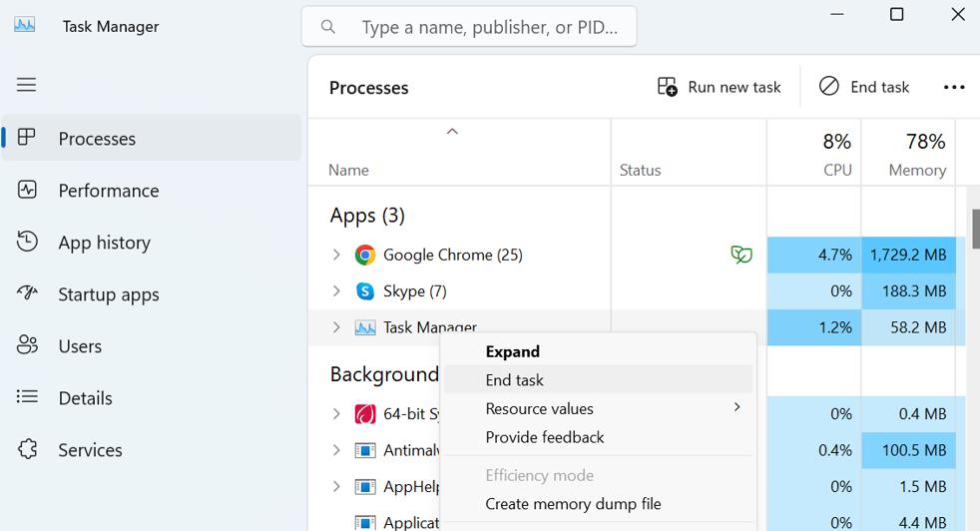This screenshot has height=531, width=980.
Task: Click the green leaf efficiency mode icon
Action: click(x=741, y=255)
